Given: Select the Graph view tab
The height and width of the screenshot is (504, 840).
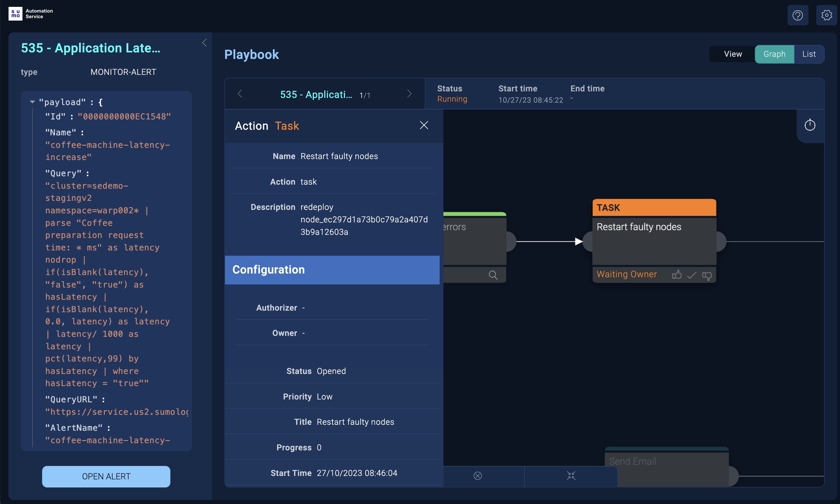Looking at the screenshot, I should 774,54.
